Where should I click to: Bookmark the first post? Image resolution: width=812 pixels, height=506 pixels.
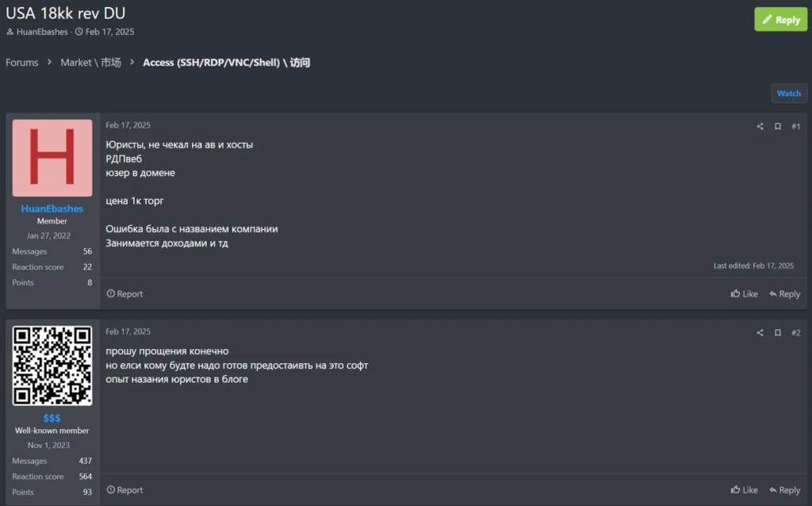778,126
